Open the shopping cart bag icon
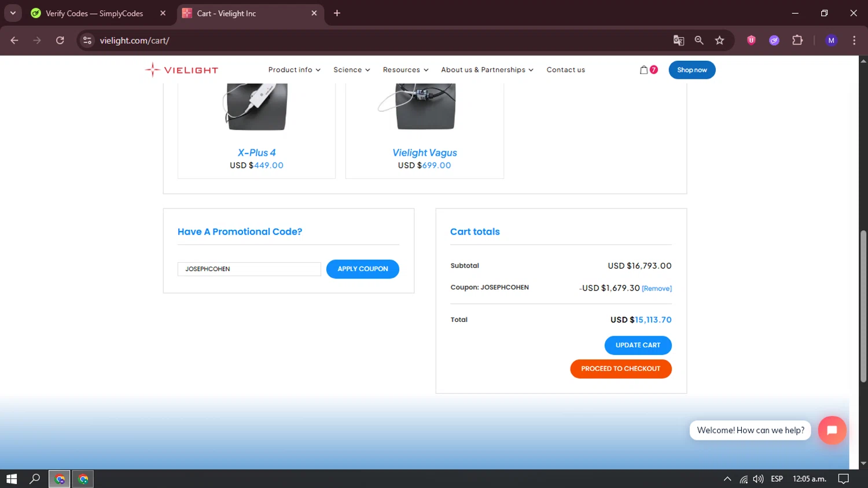The image size is (868, 488). 643,70
